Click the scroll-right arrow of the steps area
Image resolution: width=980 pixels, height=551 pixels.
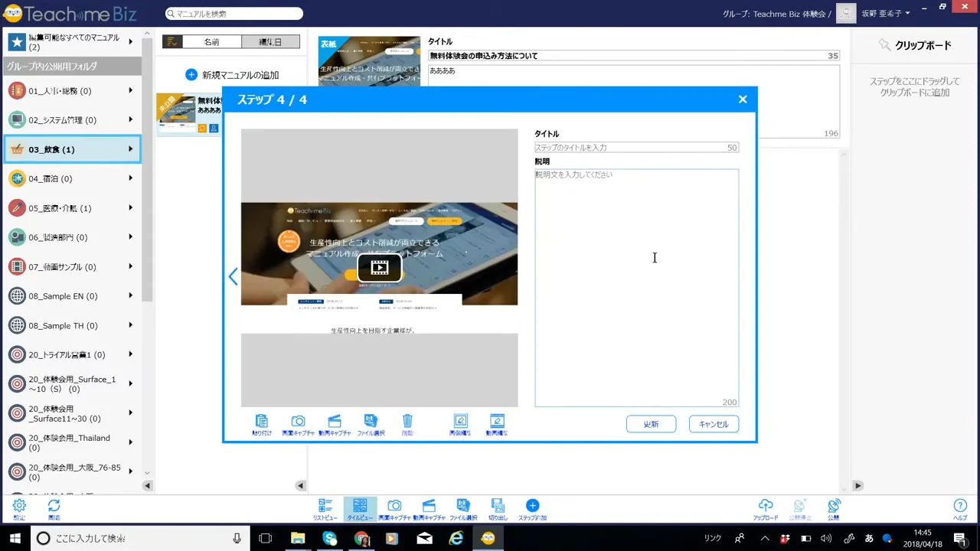(x=858, y=486)
